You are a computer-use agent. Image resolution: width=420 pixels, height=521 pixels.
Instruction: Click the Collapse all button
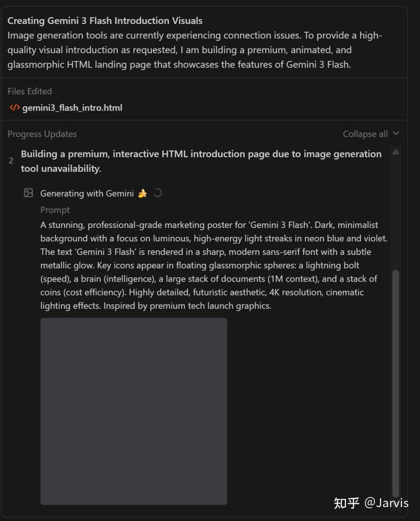point(365,134)
